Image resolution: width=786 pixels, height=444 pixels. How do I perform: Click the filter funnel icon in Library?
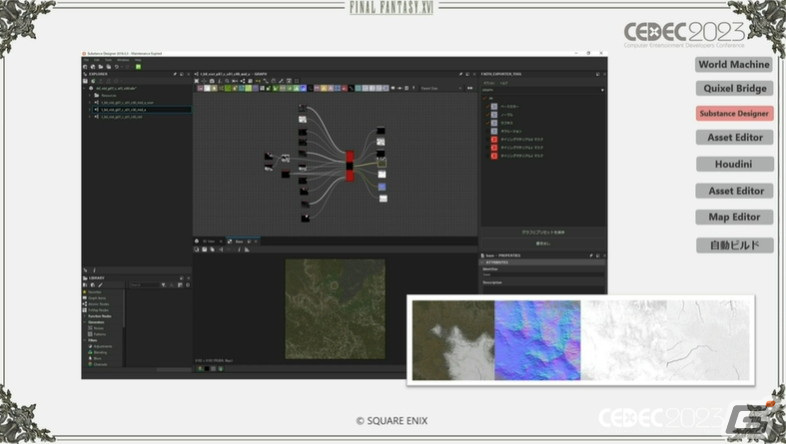(x=163, y=285)
